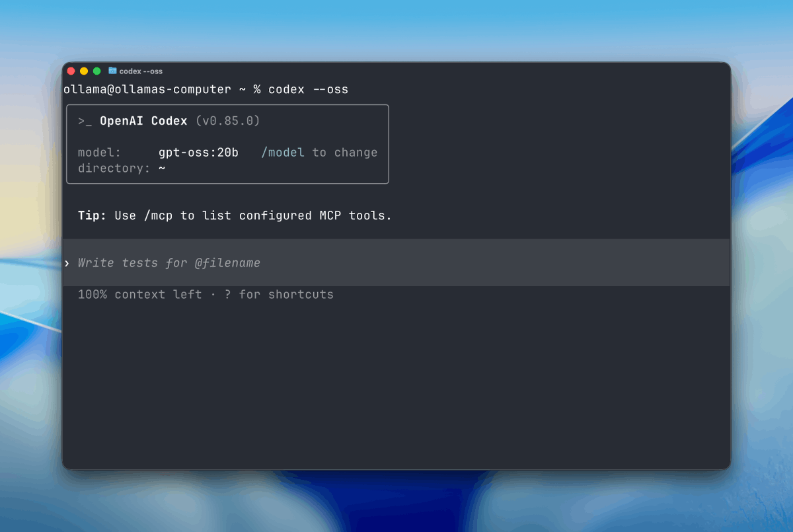
Task: Click the '/model' command text
Action: click(283, 153)
